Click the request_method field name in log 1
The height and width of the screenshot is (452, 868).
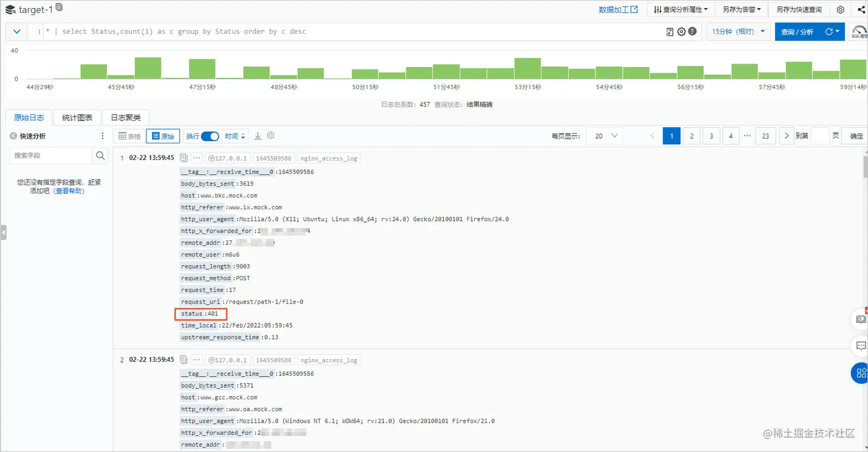206,278
